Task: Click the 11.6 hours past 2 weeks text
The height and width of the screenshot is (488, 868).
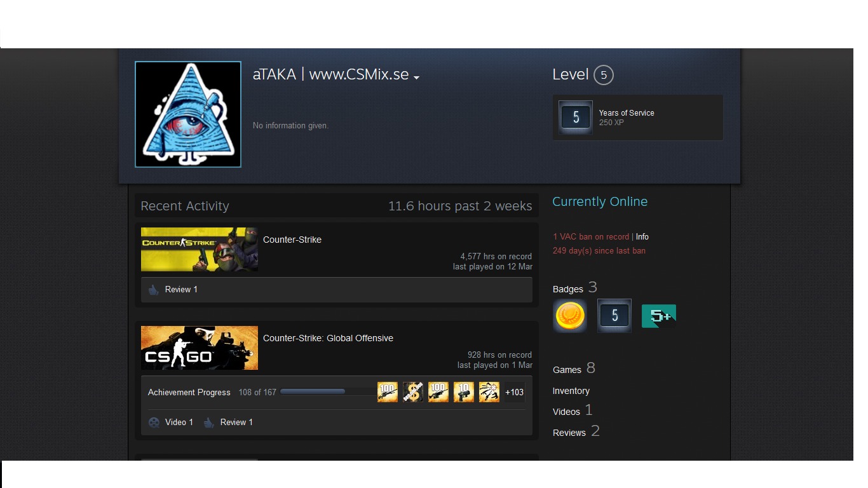Action: point(460,206)
